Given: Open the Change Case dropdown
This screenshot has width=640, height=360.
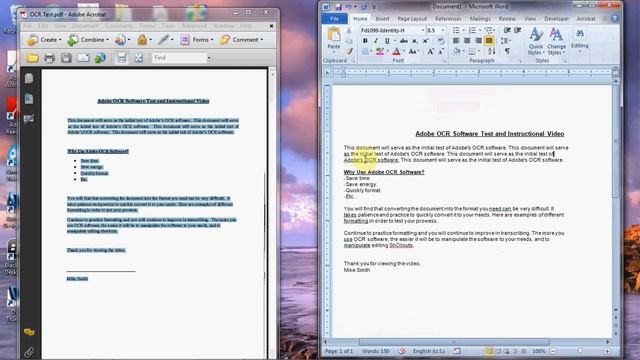Looking at the screenshot, I should 413,51.
